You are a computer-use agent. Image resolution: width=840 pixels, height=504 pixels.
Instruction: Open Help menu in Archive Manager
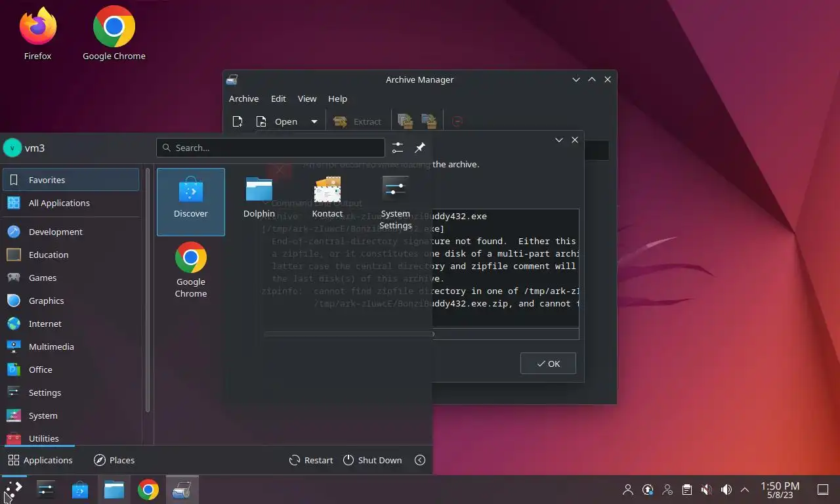click(337, 98)
